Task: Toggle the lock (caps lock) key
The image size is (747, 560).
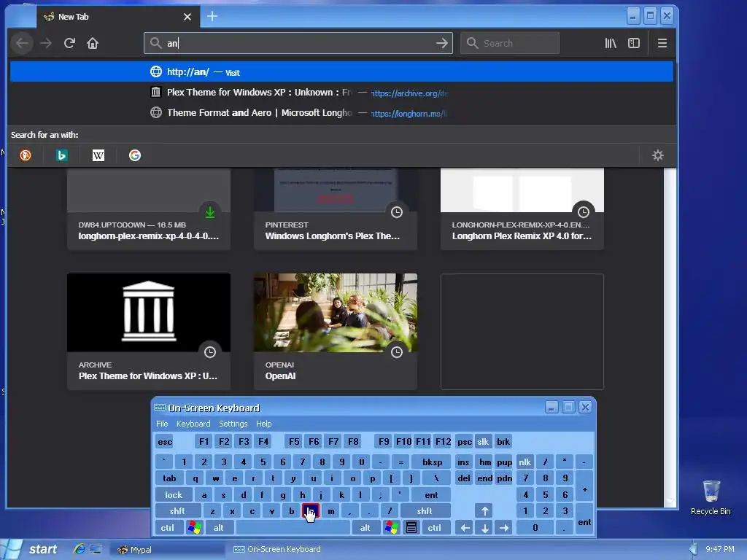Action: point(174,495)
